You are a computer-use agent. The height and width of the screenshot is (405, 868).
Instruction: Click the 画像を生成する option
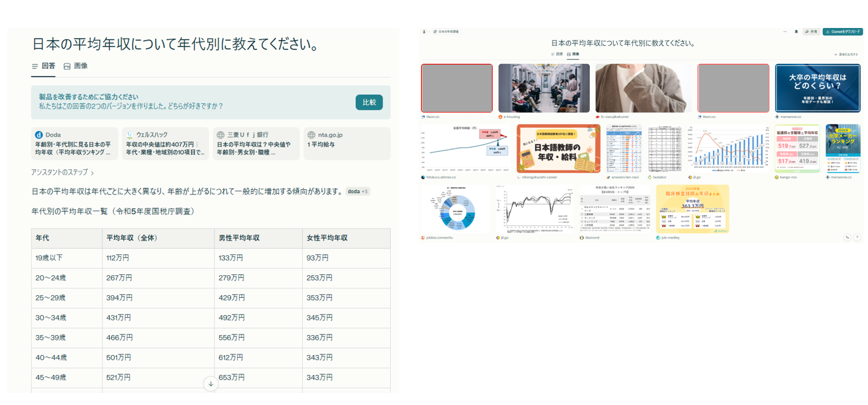tap(845, 55)
